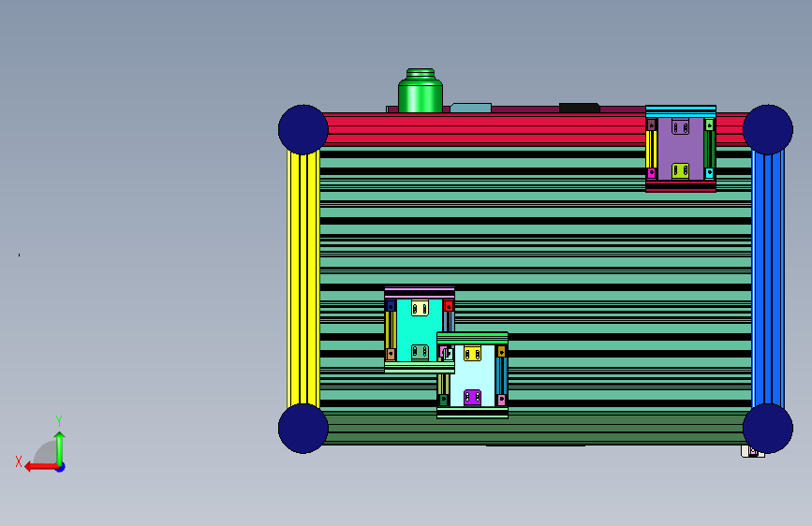
Task: Pick the bright cyan module plate
Action: [x=420, y=329]
